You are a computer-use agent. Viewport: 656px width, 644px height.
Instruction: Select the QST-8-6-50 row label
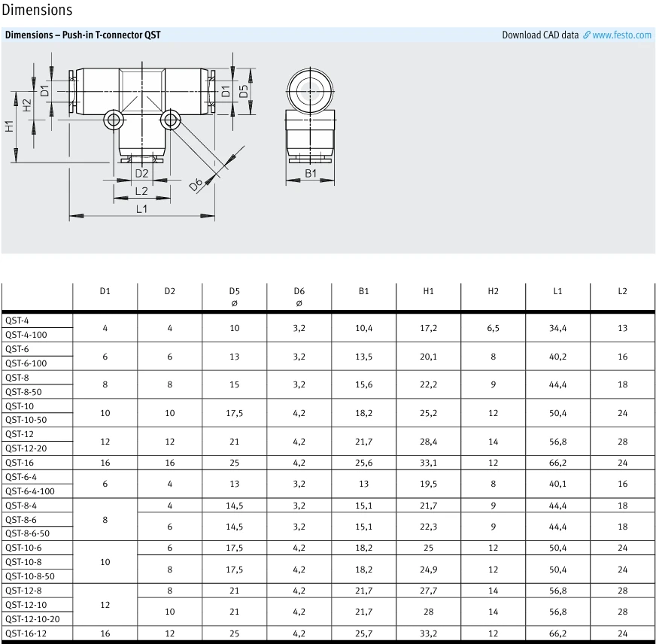coord(27,533)
